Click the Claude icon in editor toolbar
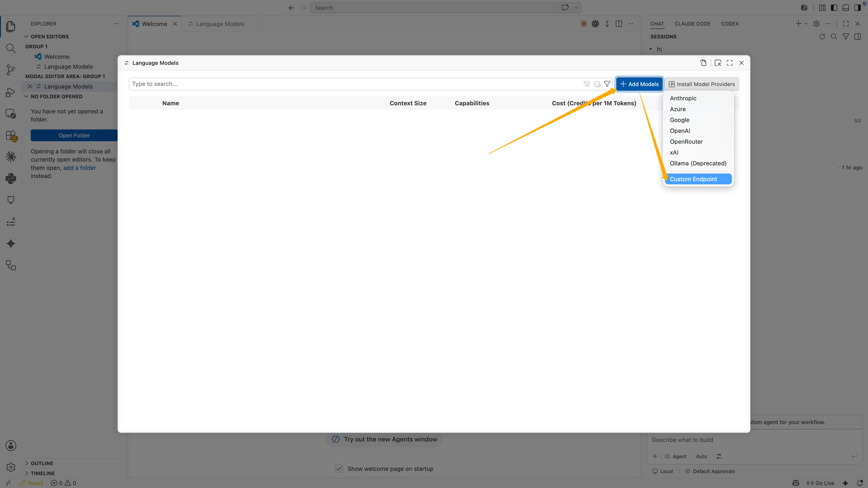This screenshot has height=488, width=868. click(x=583, y=23)
